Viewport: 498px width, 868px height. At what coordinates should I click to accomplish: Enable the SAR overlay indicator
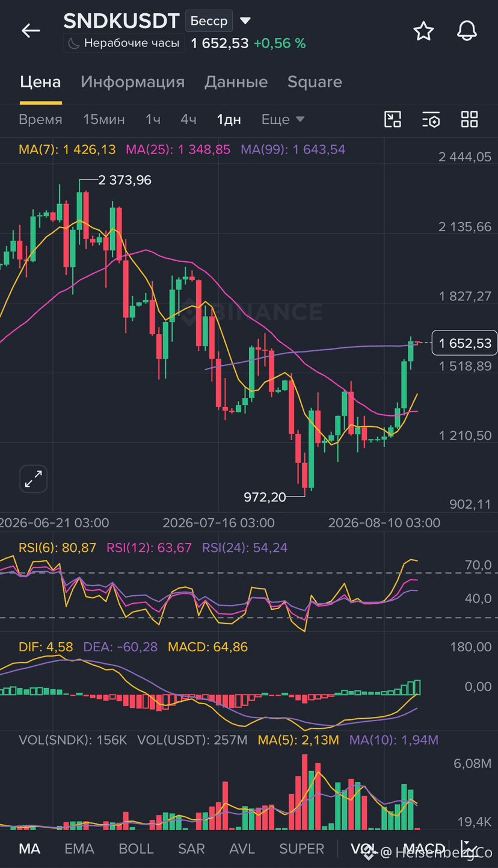point(191,849)
